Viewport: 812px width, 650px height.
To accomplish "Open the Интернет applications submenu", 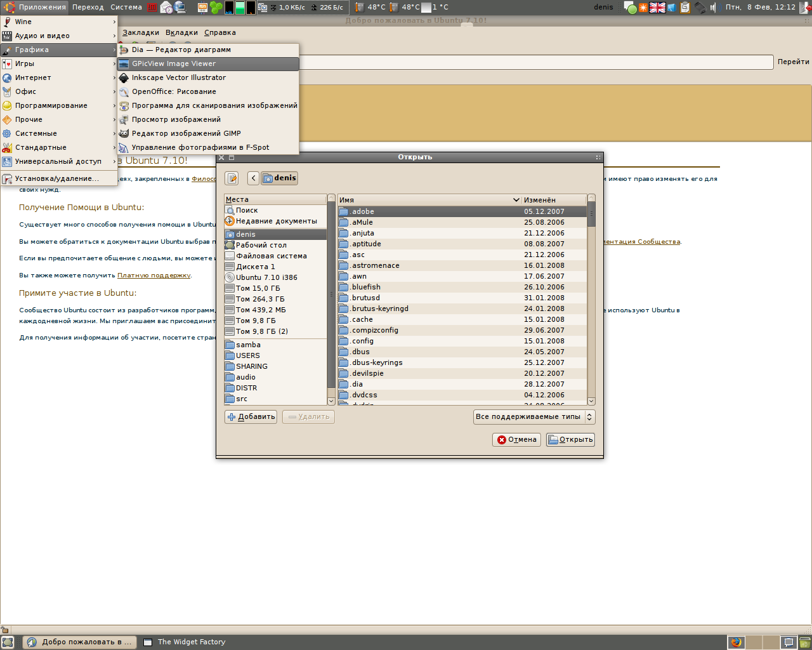I will [x=59, y=77].
